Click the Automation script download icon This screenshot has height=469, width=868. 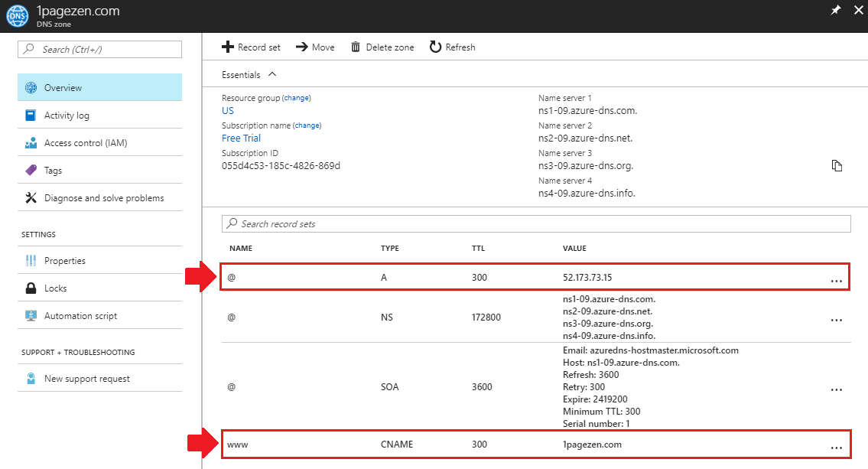(31, 316)
